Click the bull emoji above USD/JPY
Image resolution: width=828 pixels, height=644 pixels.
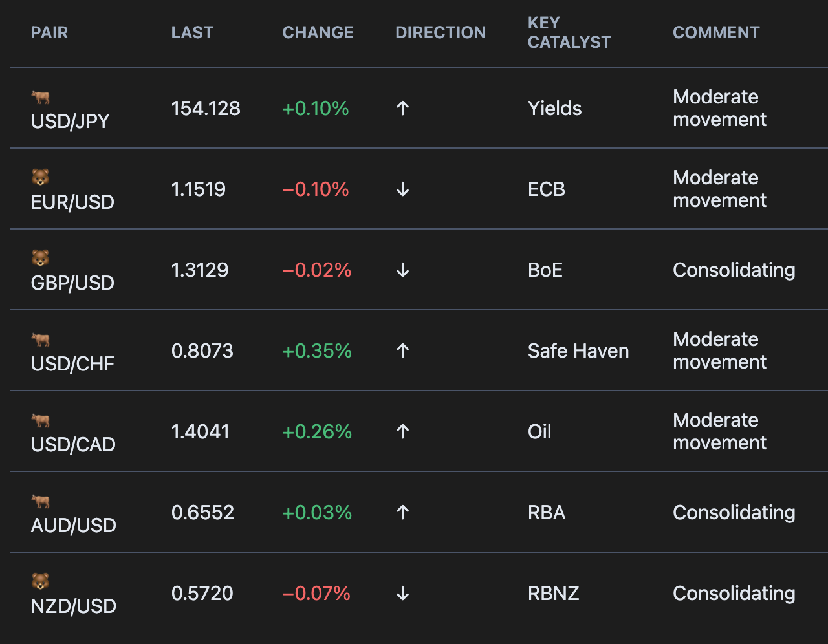(x=40, y=97)
